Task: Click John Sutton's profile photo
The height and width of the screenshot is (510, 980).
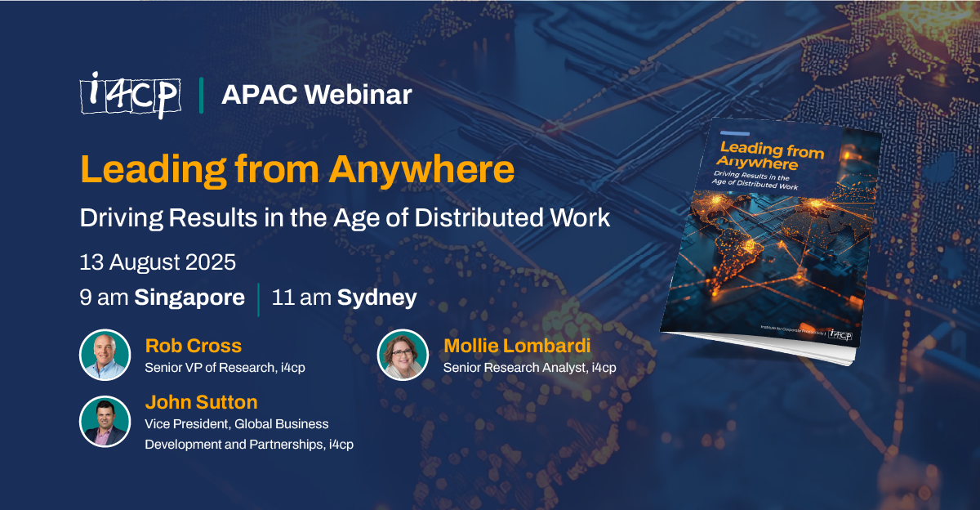Action: coord(105,421)
